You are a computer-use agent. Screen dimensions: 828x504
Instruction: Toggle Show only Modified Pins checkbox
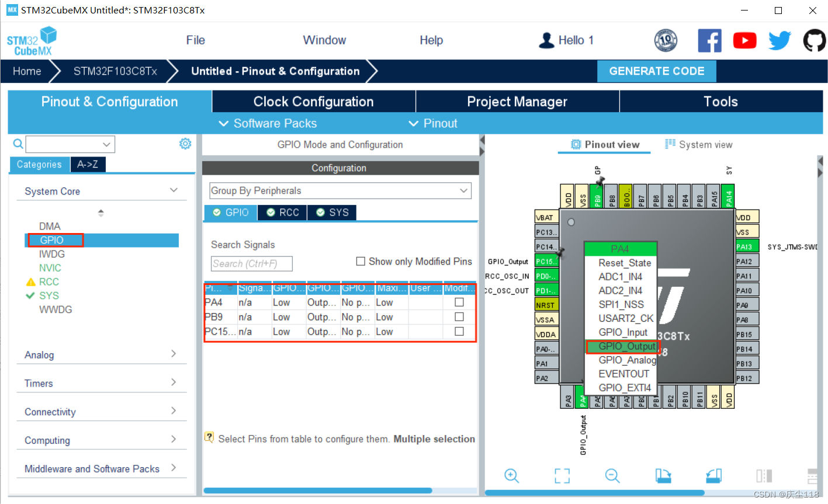[x=361, y=261]
